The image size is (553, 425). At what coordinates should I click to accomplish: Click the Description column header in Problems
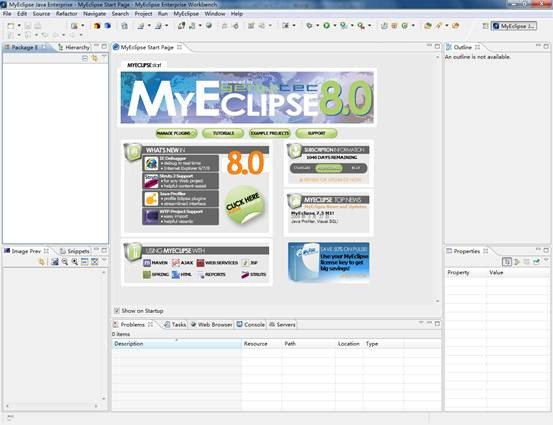[x=177, y=344]
